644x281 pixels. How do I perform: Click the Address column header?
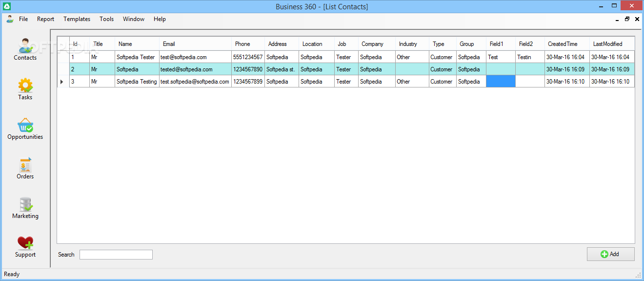(282, 43)
